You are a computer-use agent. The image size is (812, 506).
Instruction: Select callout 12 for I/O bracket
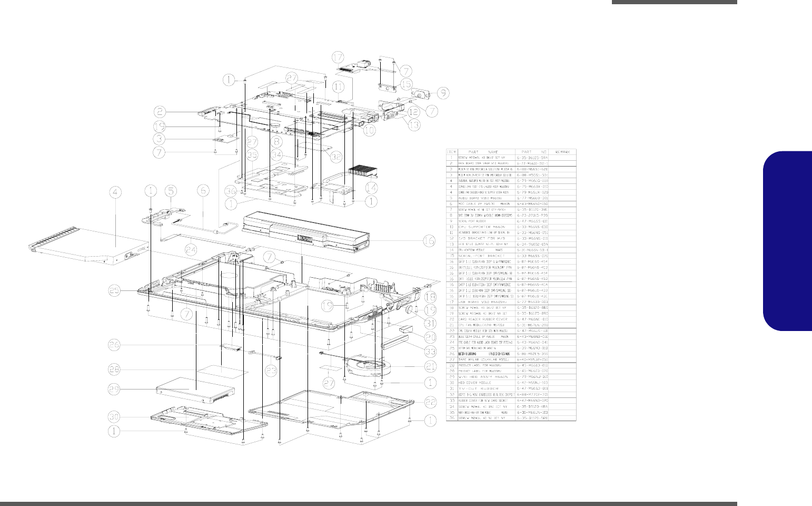click(x=413, y=111)
